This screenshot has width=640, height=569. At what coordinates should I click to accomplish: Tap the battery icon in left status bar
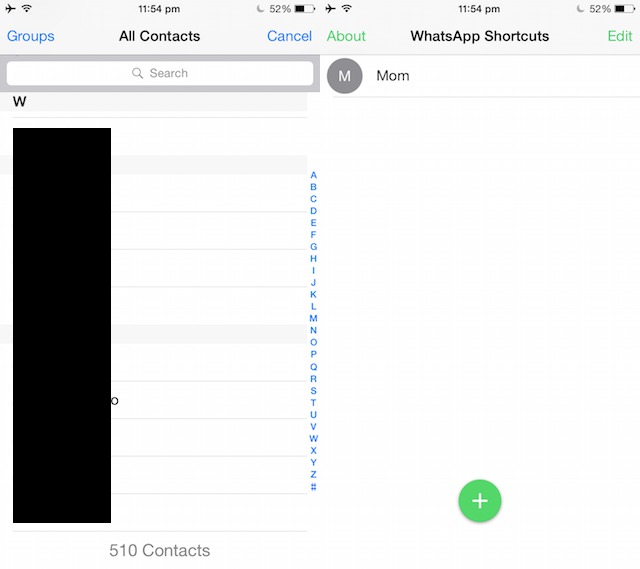point(304,9)
